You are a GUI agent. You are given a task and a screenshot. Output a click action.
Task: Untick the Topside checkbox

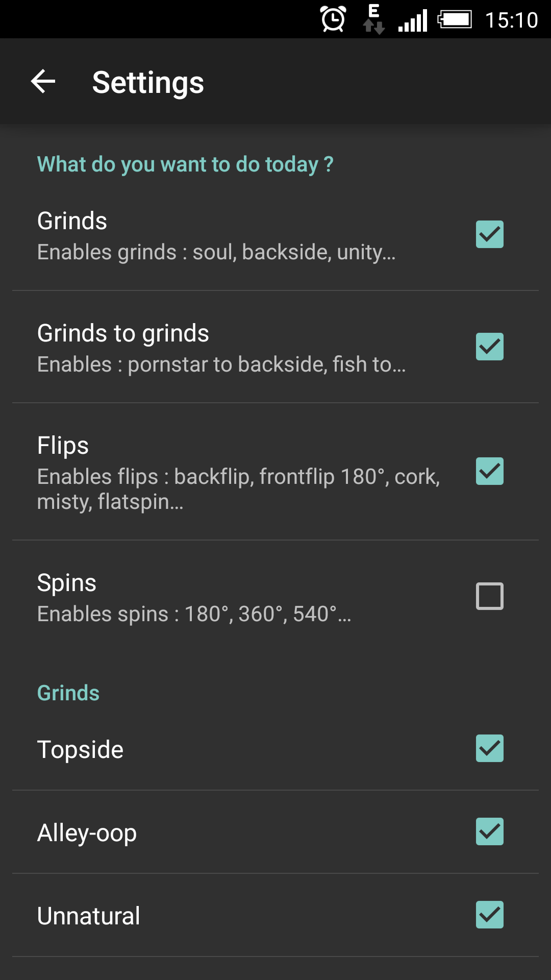coord(490,748)
